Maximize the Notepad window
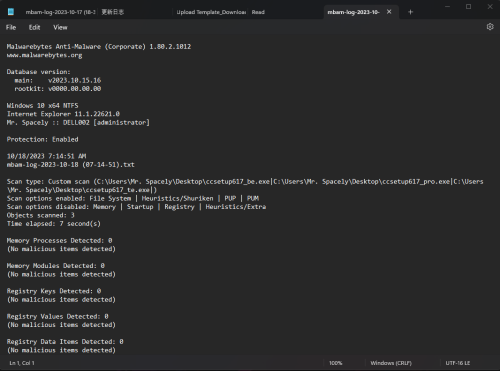This screenshot has height=371, width=500. 468,7
